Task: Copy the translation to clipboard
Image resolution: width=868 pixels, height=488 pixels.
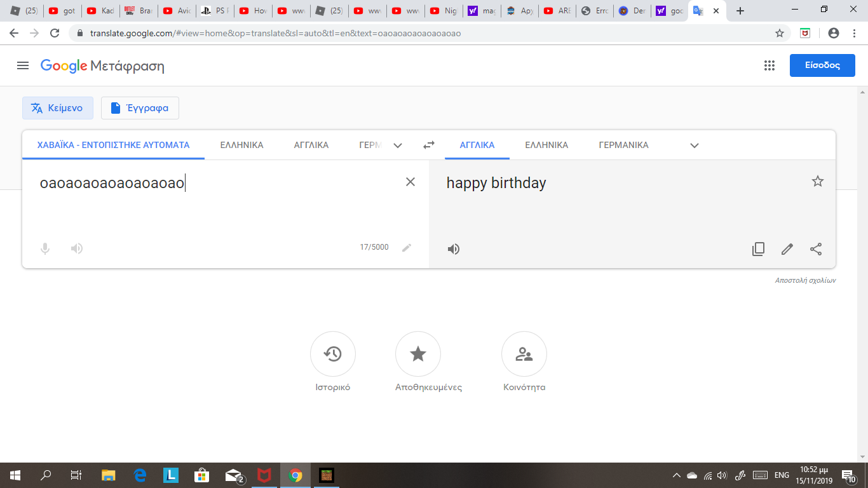Action: point(758,249)
